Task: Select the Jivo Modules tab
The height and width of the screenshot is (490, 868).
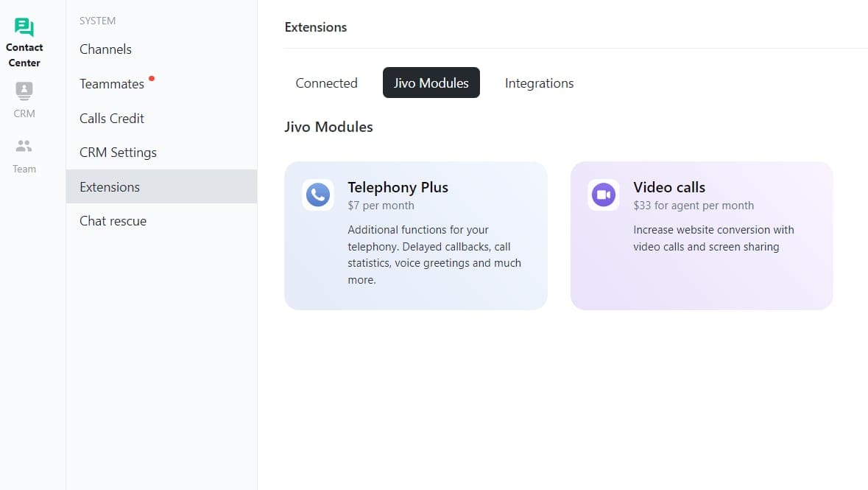Action: [431, 83]
